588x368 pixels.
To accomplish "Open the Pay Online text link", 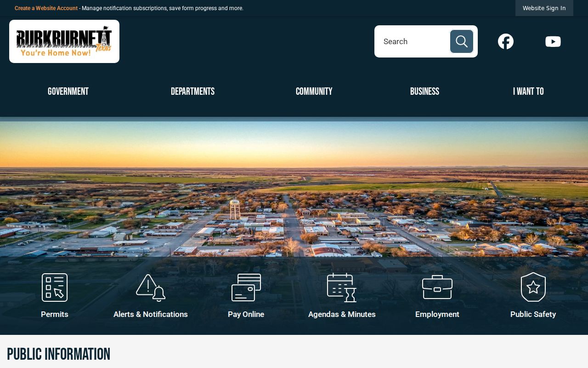I will click(x=246, y=314).
